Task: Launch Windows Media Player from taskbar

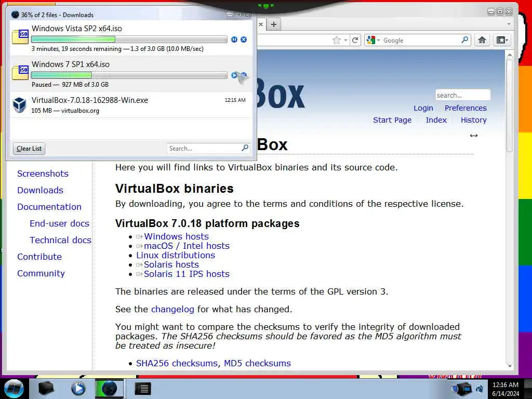Action: point(78,389)
